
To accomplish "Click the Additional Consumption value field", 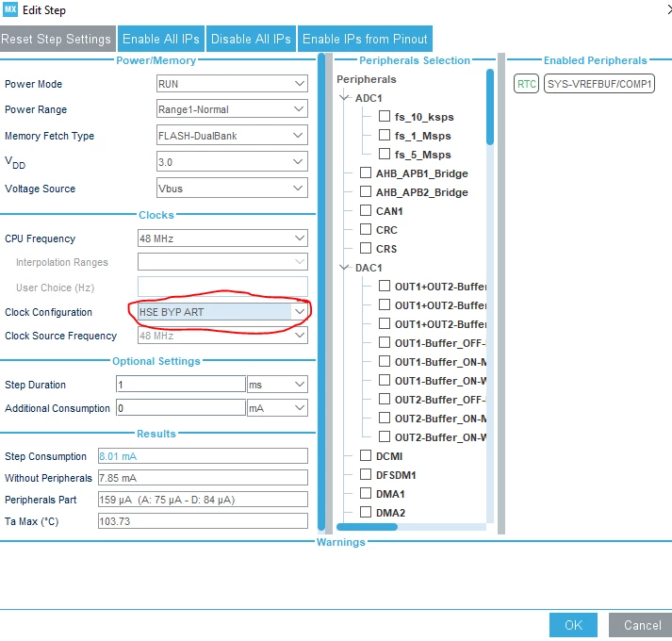I will click(180, 408).
